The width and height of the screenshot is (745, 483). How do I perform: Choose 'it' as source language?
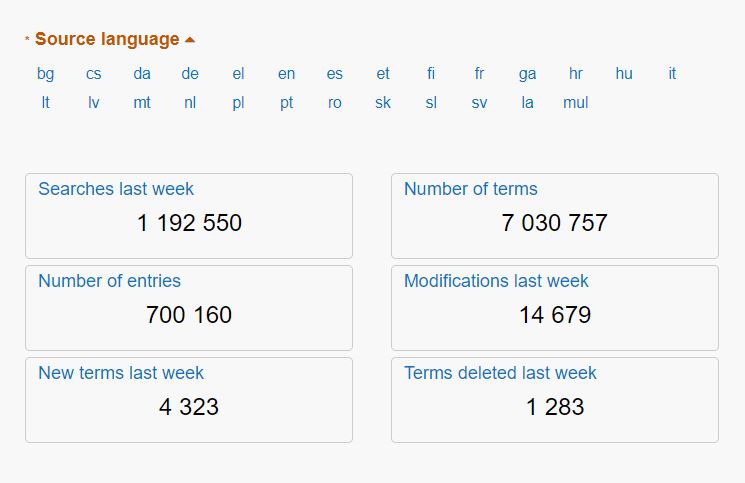pos(672,74)
